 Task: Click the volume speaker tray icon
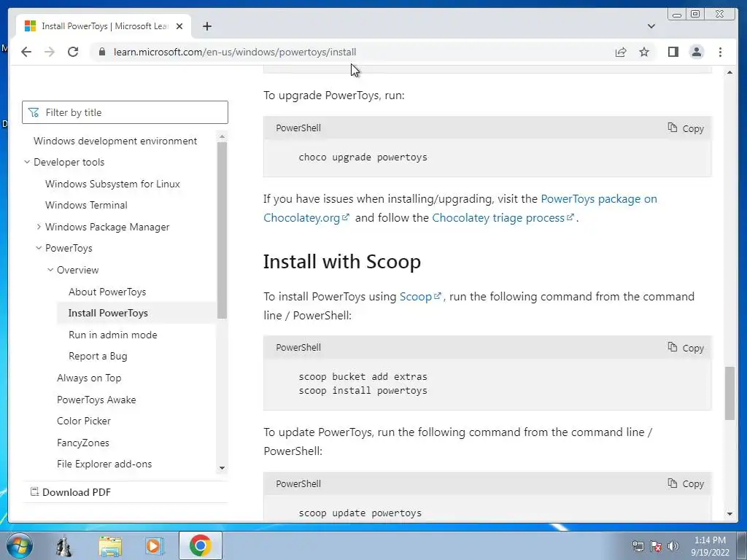(x=673, y=546)
